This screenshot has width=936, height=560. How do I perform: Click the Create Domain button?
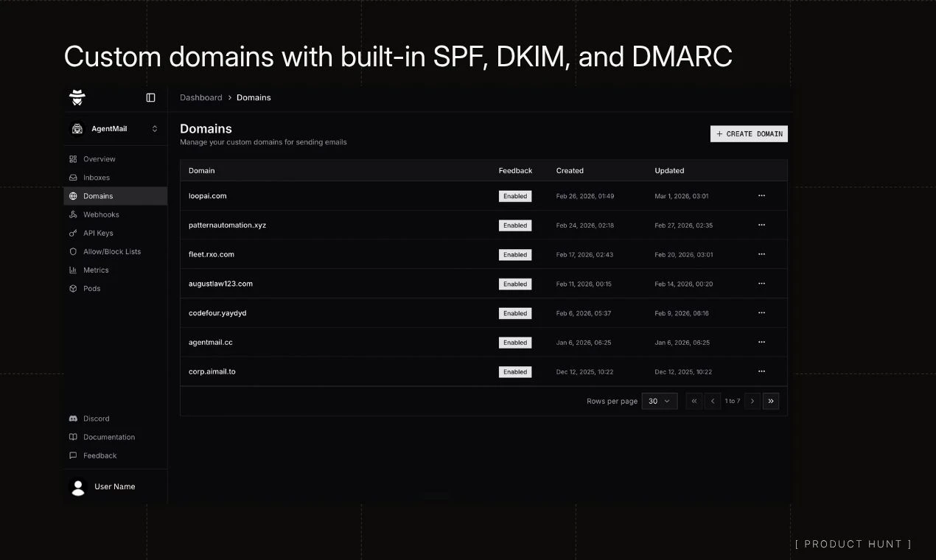[x=749, y=133]
